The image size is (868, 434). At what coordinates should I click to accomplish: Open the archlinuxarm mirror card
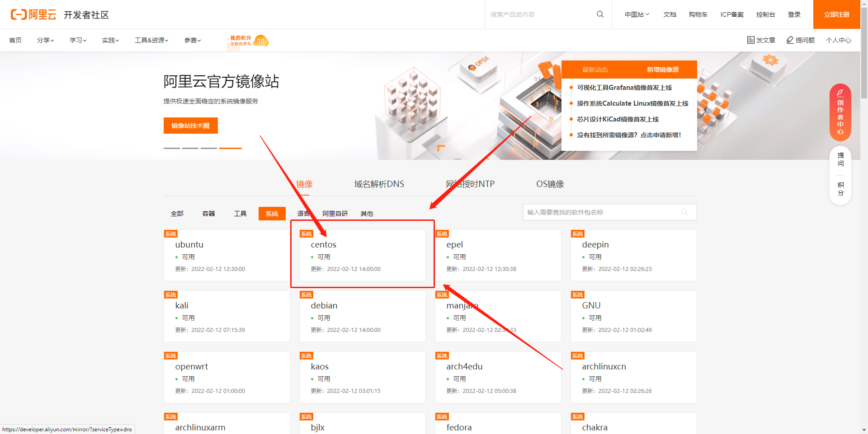pyautogui.click(x=226, y=424)
